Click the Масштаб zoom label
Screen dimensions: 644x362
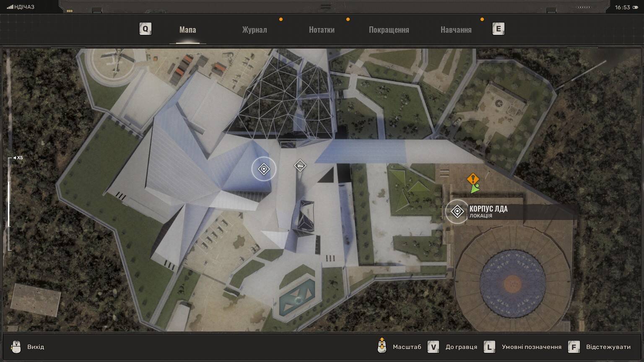[407, 347]
